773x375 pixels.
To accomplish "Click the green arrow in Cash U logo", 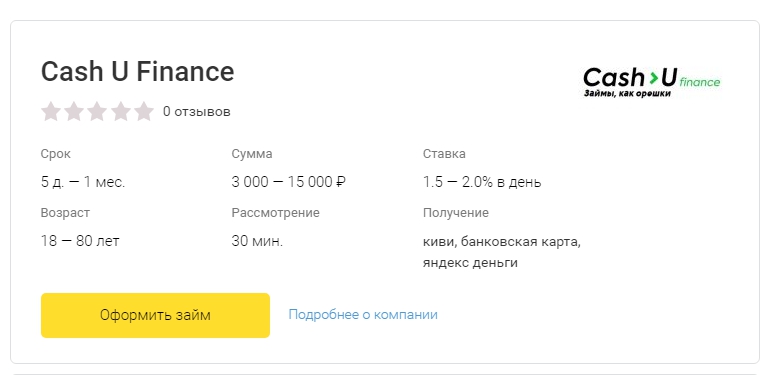I will pyautogui.click(x=653, y=77).
